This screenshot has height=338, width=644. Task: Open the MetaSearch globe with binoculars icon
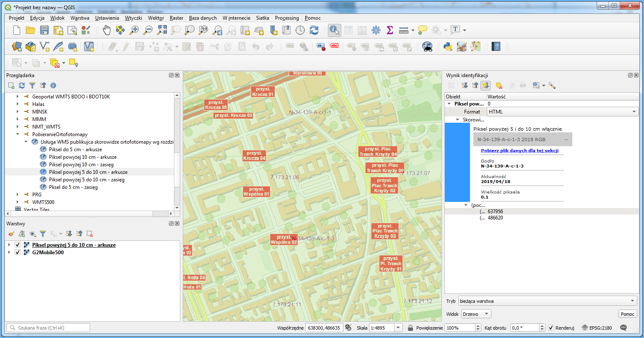click(x=427, y=46)
